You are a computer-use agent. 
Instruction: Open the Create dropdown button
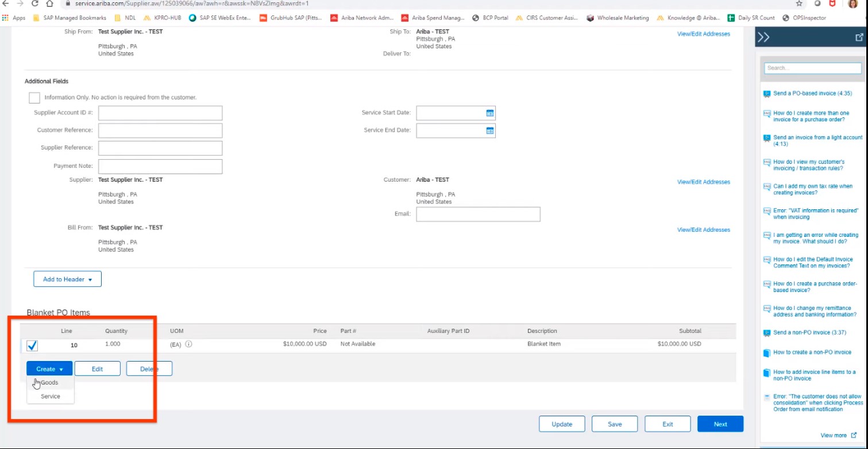tap(49, 369)
